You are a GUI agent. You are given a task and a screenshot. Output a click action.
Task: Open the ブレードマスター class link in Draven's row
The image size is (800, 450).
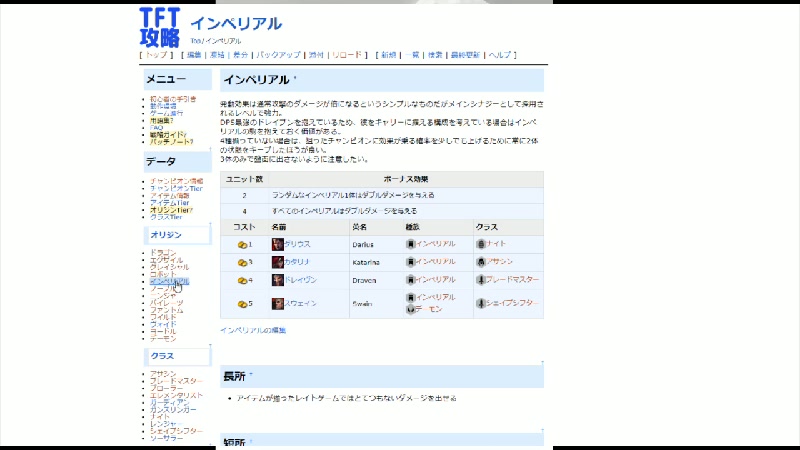[x=512, y=280]
